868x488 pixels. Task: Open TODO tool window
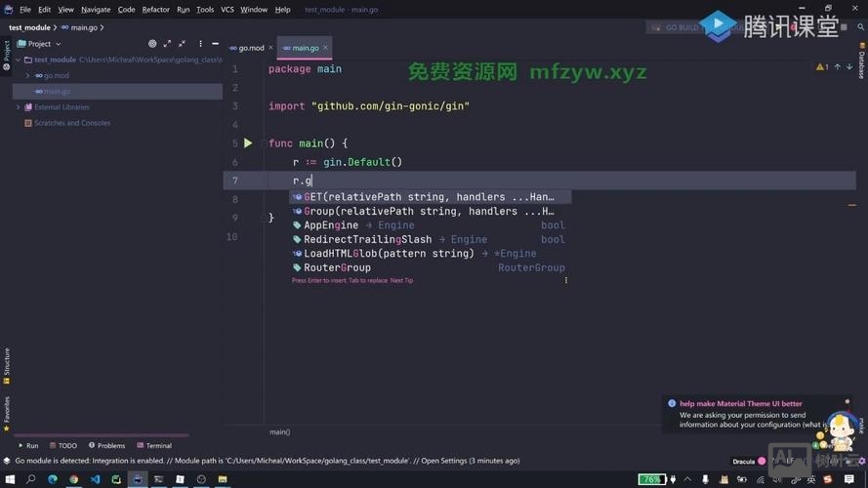coord(63,445)
